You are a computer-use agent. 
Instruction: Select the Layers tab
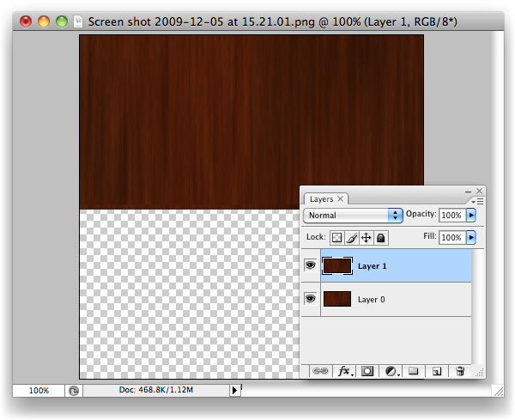point(321,198)
